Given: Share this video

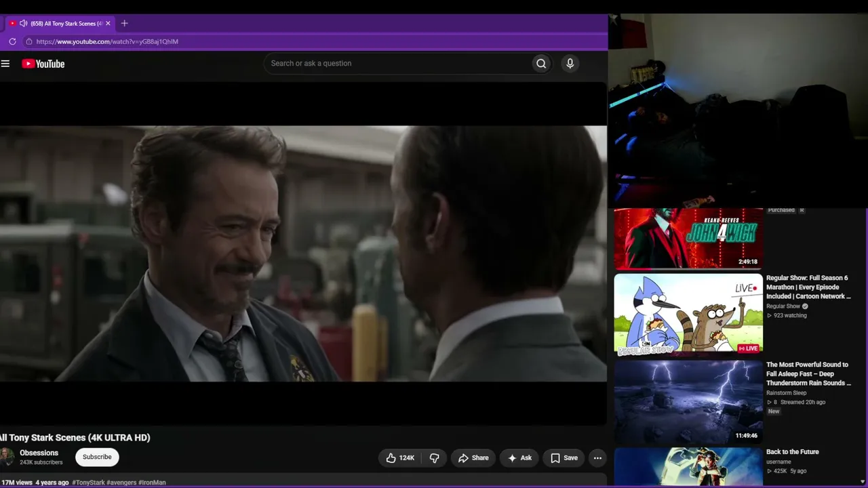Looking at the screenshot, I should 473,458.
